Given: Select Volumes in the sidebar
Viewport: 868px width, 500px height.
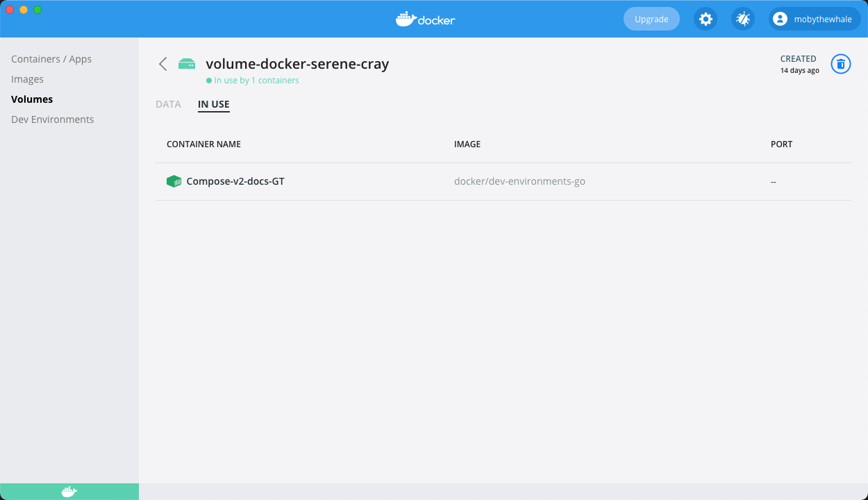Looking at the screenshot, I should tap(31, 99).
